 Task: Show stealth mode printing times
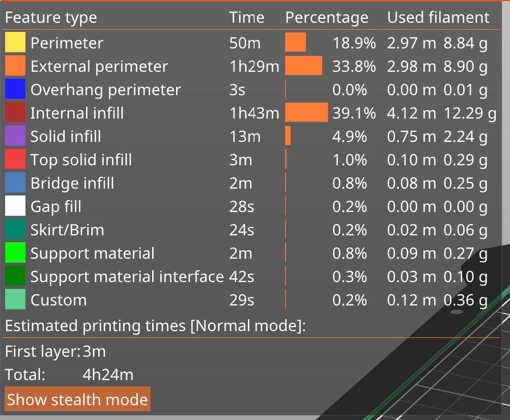point(77,399)
